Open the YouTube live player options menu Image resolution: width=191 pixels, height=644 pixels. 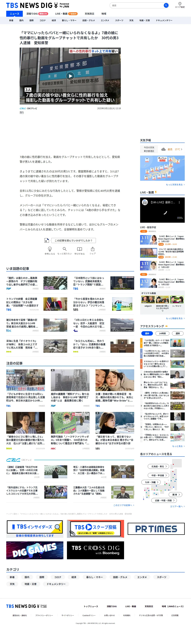[x=179, y=202]
